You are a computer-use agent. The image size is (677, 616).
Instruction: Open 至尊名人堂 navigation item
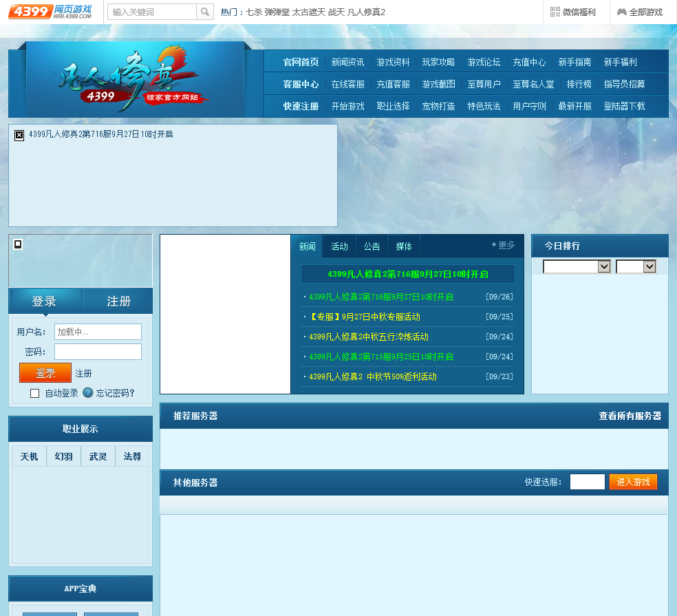533,84
